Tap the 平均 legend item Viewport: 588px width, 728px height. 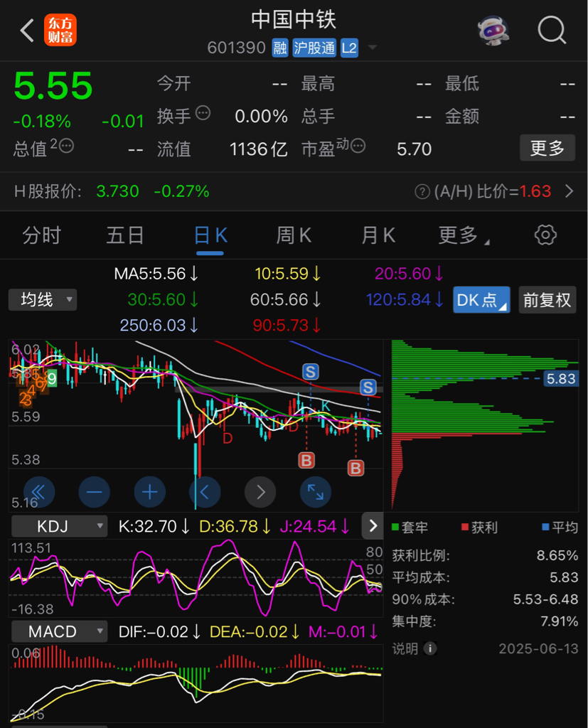pos(560,527)
